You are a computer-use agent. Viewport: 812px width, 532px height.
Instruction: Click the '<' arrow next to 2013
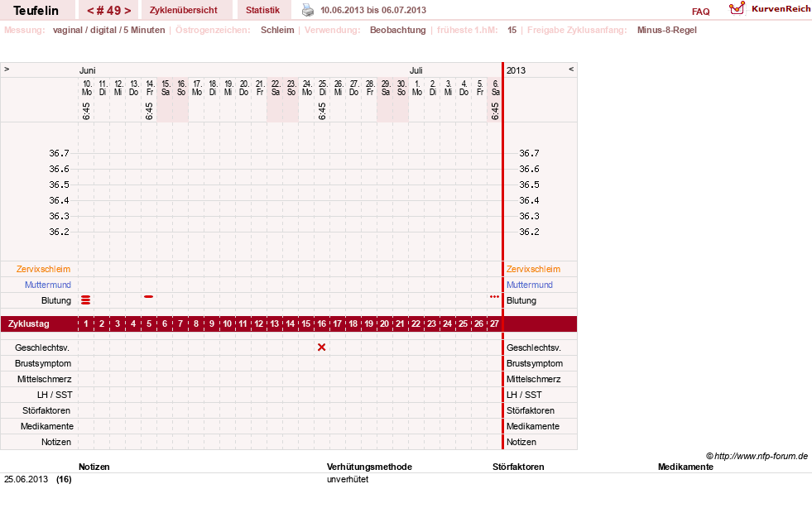coord(571,69)
